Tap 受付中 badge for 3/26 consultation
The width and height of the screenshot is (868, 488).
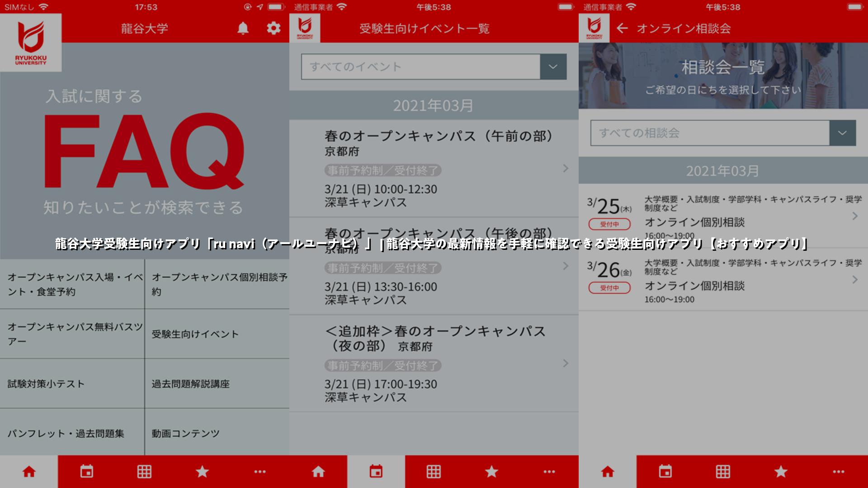click(x=609, y=288)
